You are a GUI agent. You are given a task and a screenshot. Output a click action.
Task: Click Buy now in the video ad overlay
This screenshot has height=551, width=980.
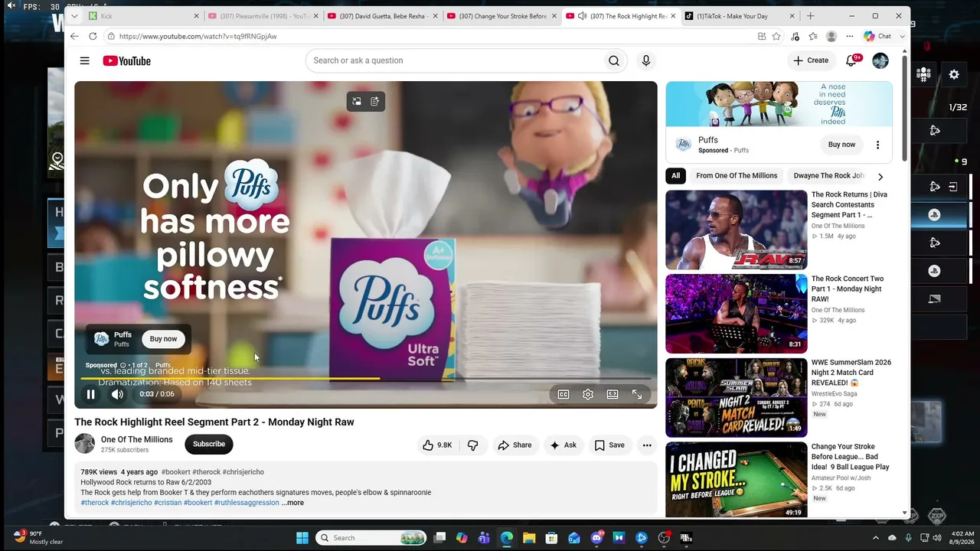tap(163, 339)
